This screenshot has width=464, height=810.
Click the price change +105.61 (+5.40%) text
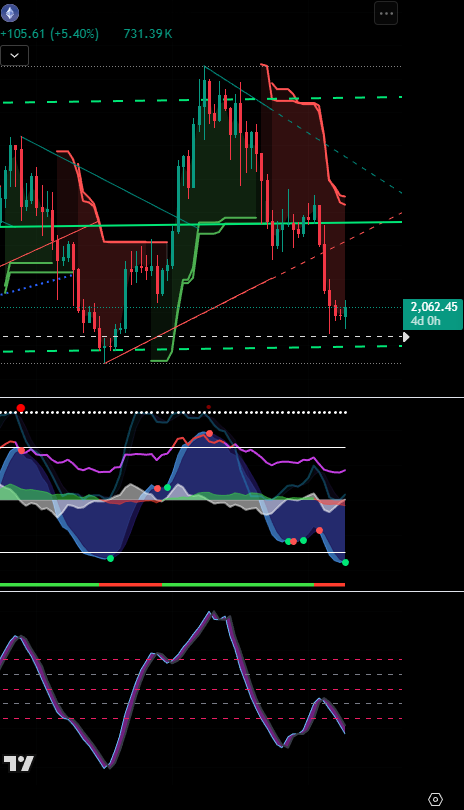[x=50, y=34]
